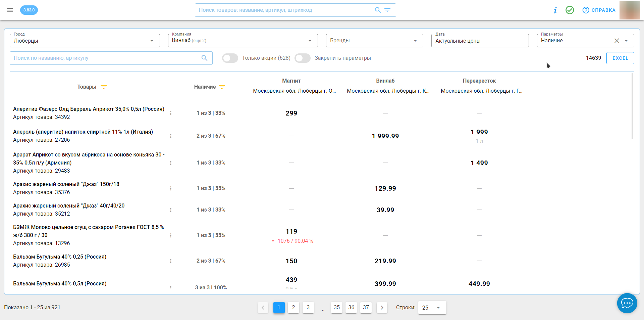The width and height of the screenshot is (644, 320).
Task: Click the Магнит column header
Action: (x=291, y=81)
